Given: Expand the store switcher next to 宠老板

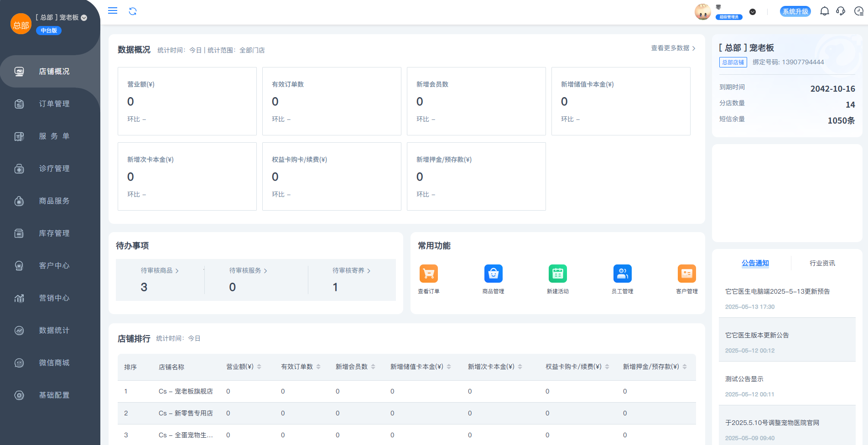Looking at the screenshot, I should [x=84, y=18].
